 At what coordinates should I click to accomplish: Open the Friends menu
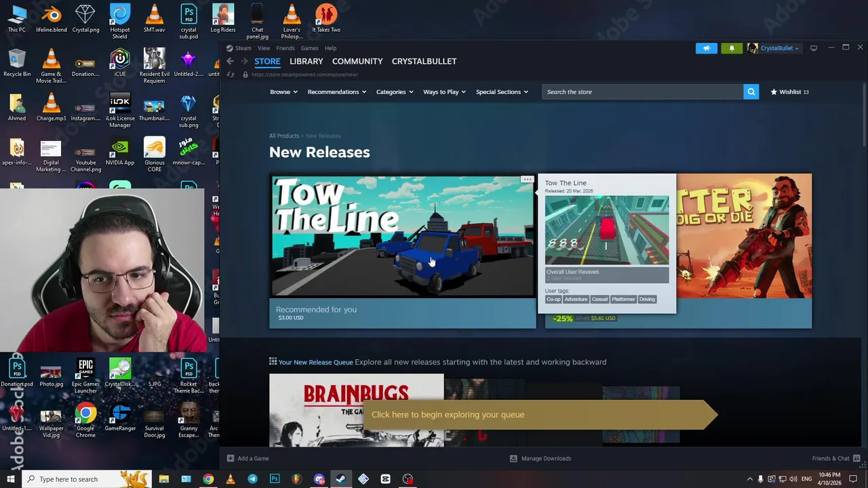285,48
